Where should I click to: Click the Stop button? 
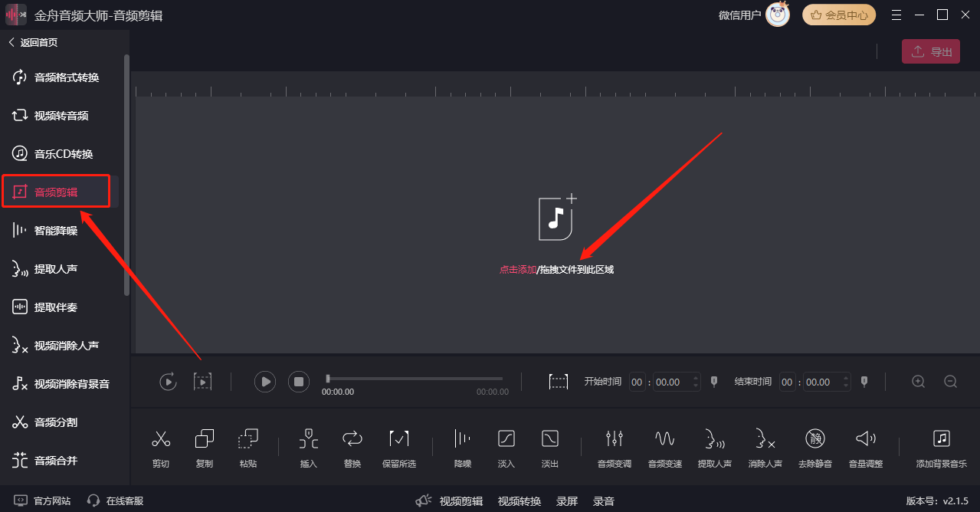click(x=299, y=381)
